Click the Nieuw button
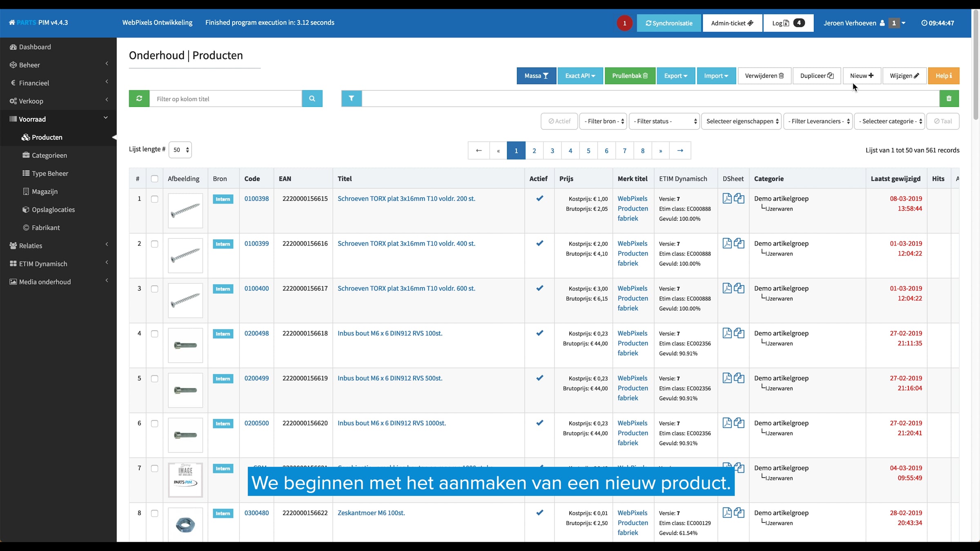The image size is (980, 551). pyautogui.click(x=862, y=76)
